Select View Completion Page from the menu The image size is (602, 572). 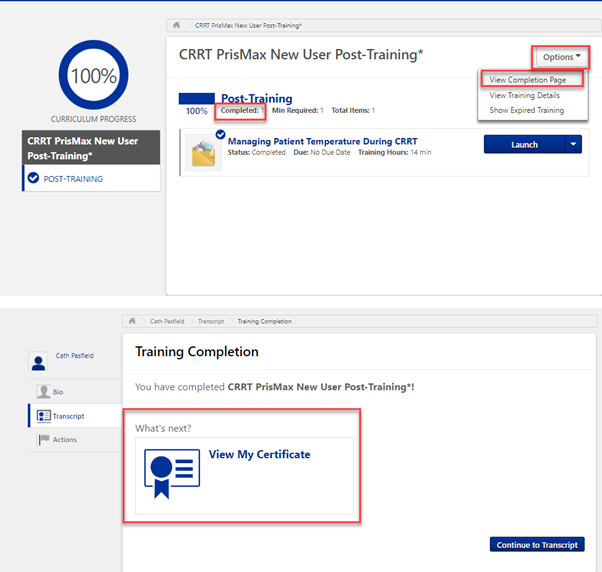point(528,80)
